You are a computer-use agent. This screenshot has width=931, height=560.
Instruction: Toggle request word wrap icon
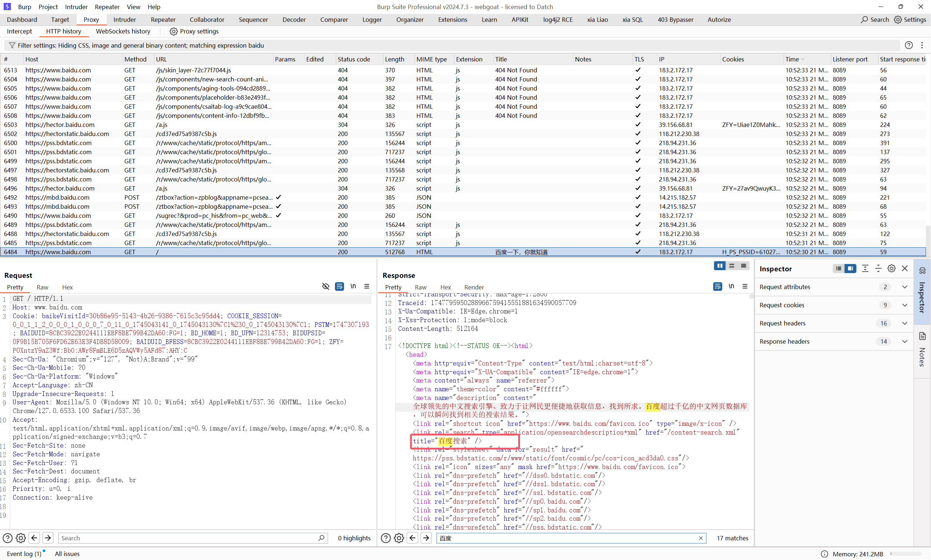tap(339, 287)
